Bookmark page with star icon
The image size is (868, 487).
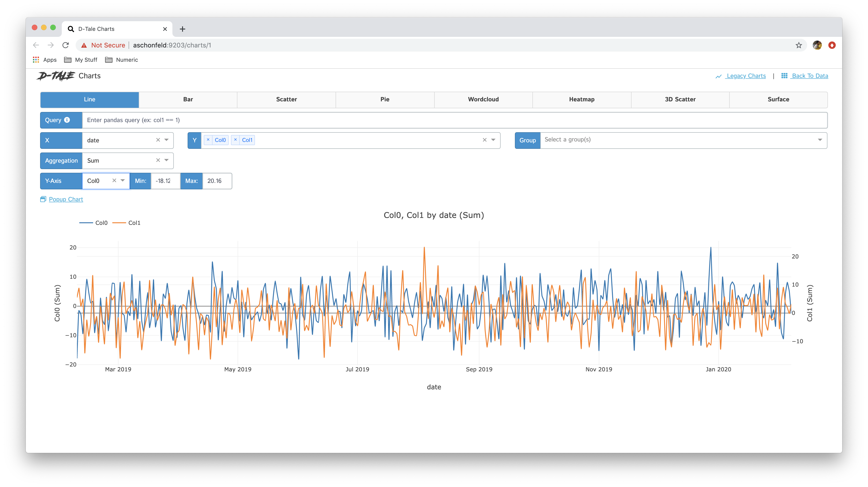(799, 45)
